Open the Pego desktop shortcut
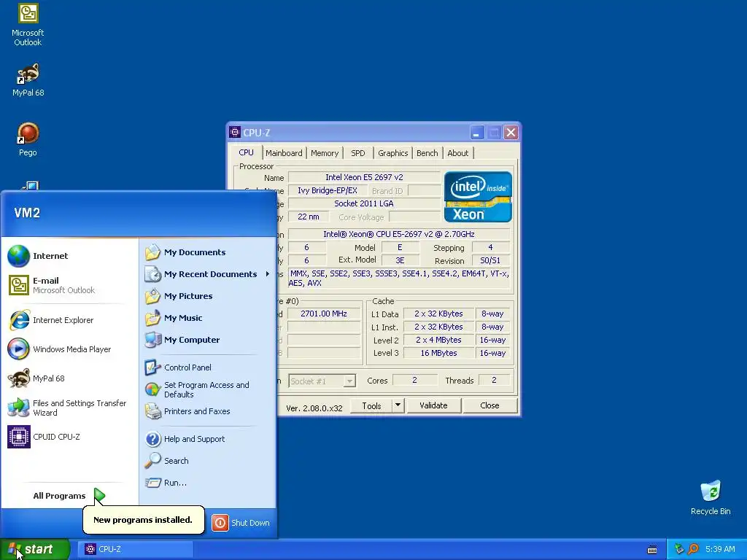The width and height of the screenshot is (747, 560). coord(28,139)
